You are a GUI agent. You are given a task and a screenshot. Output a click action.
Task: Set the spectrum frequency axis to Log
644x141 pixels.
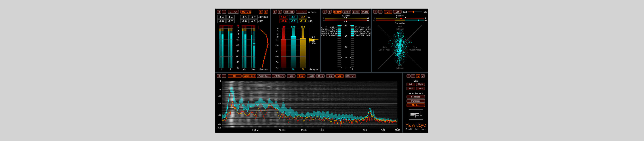click(x=339, y=76)
